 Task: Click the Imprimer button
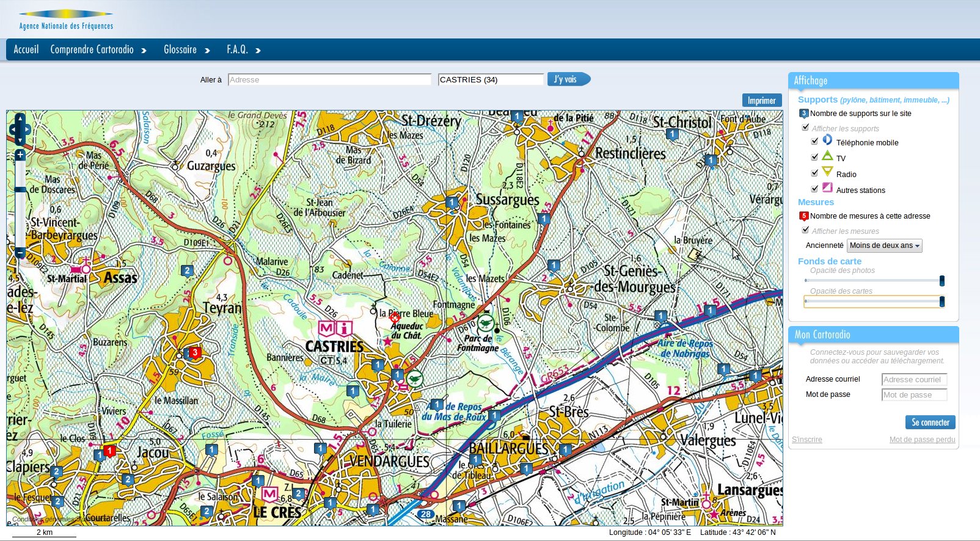pos(761,101)
